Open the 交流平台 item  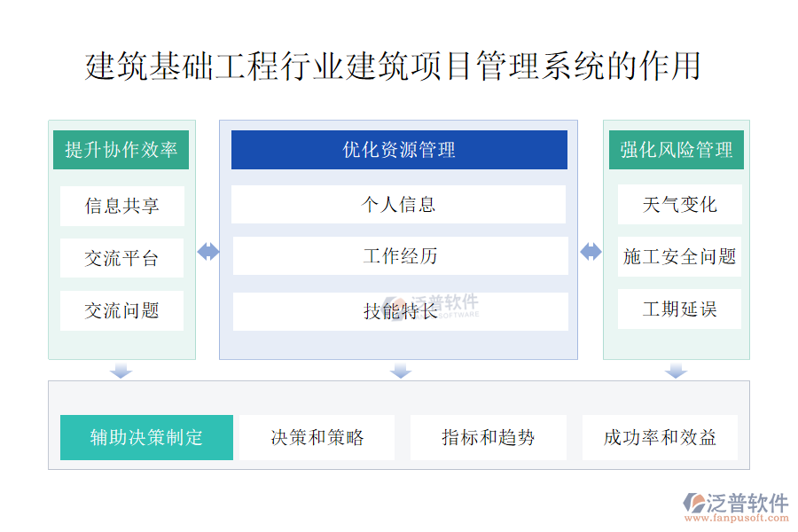click(x=122, y=258)
